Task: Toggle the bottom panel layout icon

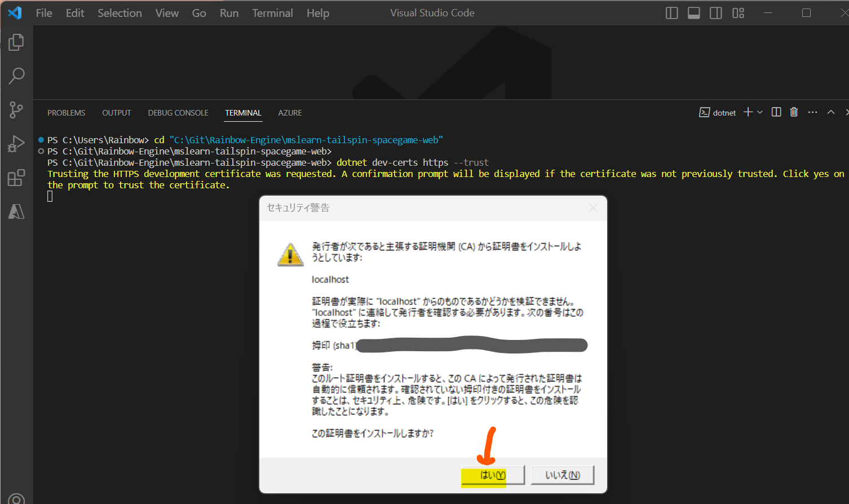Action: coord(694,13)
